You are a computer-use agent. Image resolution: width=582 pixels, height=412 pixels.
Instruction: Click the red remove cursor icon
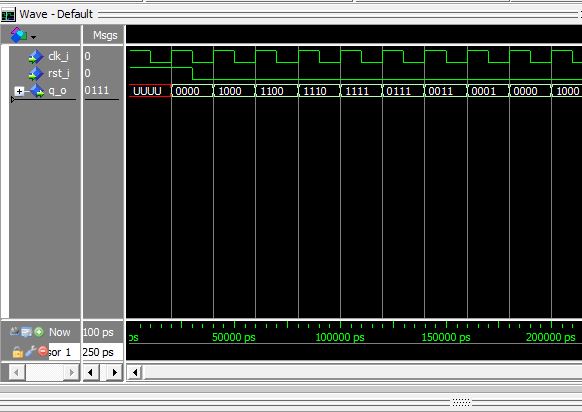[43, 351]
